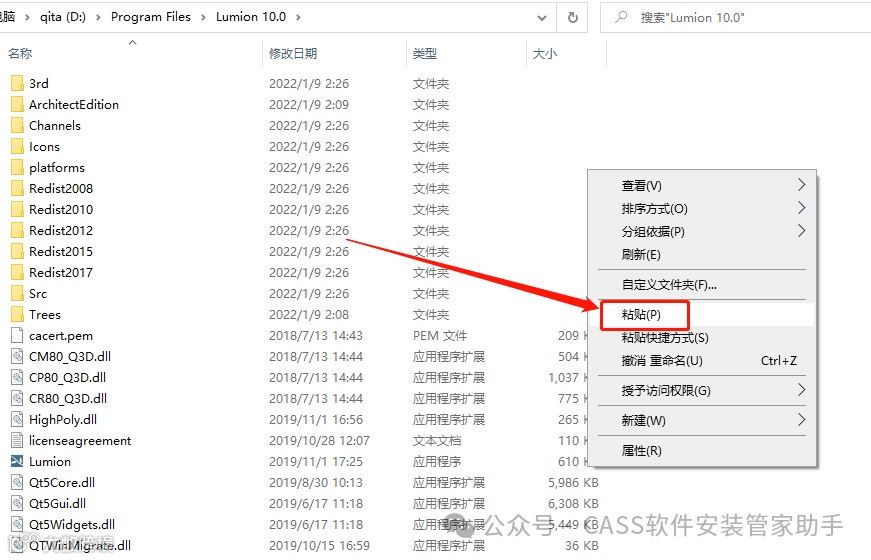The width and height of the screenshot is (871, 560).
Task: Click the Qt5Widgets.dll file icon
Action: pyautogui.click(x=17, y=524)
